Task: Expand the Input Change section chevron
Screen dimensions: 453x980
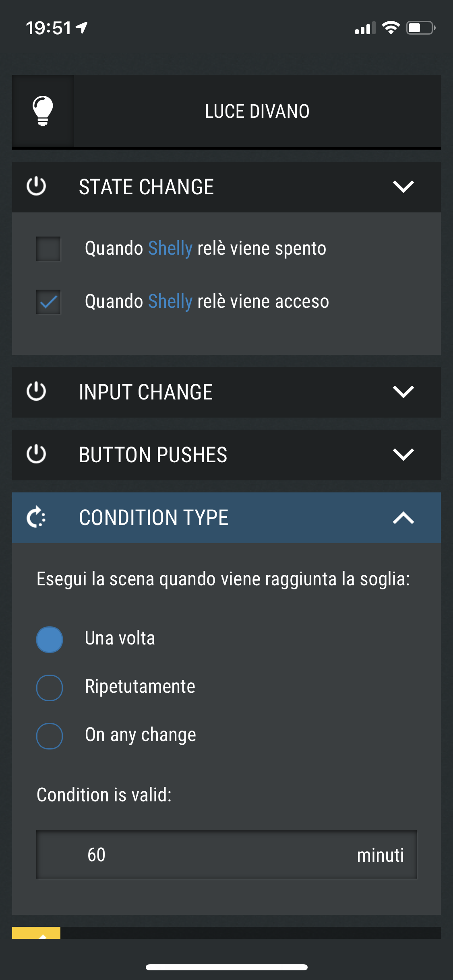Action: coord(403,392)
